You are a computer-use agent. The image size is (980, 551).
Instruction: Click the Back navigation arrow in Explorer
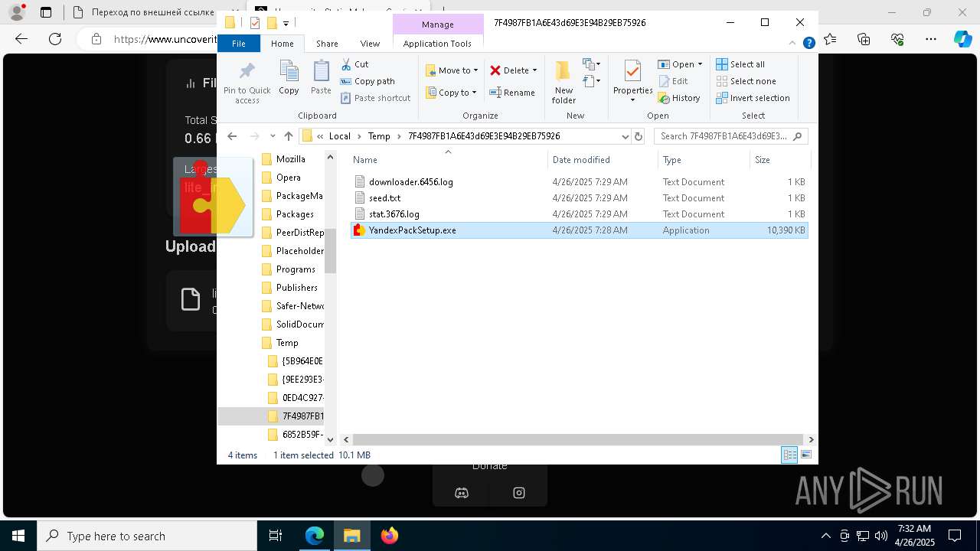coord(232,136)
